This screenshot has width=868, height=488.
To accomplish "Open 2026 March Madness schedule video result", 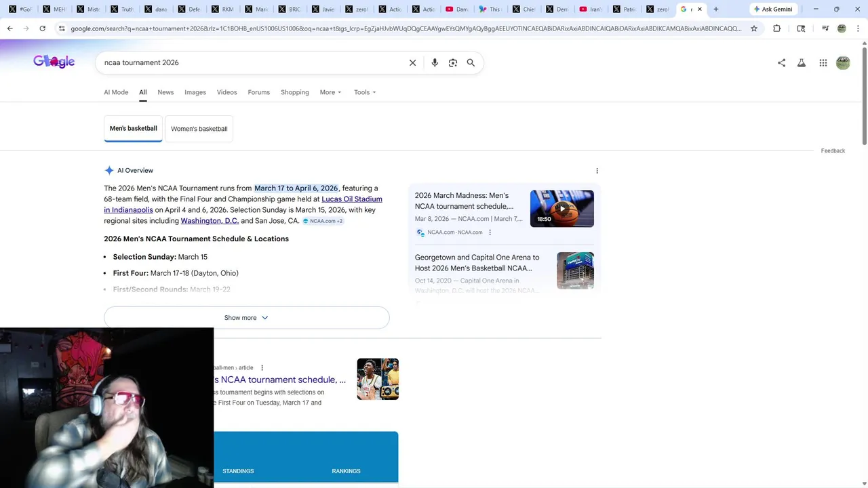I will point(465,201).
